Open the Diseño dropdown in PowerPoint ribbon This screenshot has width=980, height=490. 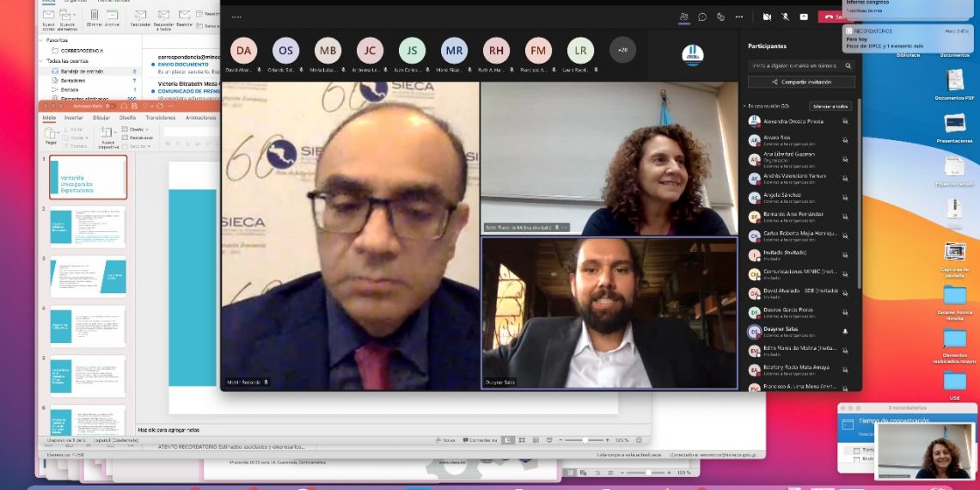pyautogui.click(x=136, y=129)
